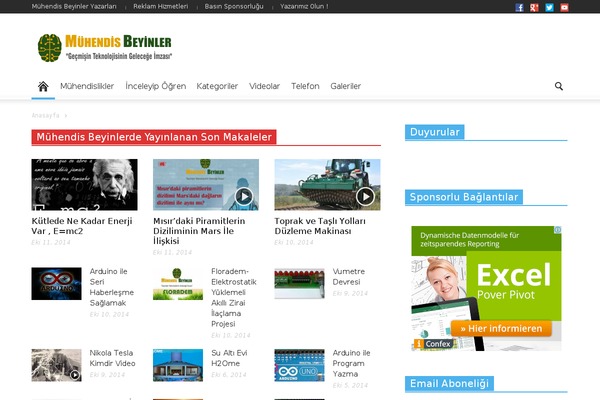Click date Eki 11, 2014 under E=mc2

pyautogui.click(x=51, y=242)
